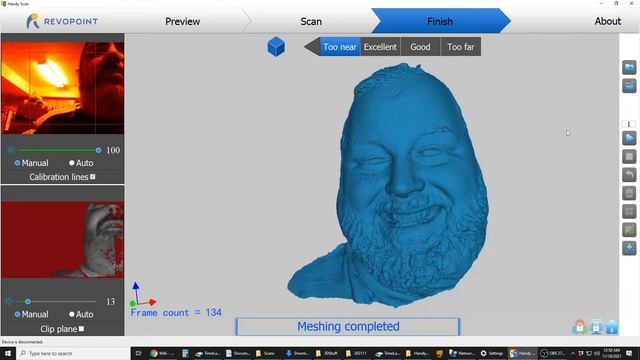Click the Meshing completed status bar
The width and height of the screenshot is (640, 360).
point(348,327)
